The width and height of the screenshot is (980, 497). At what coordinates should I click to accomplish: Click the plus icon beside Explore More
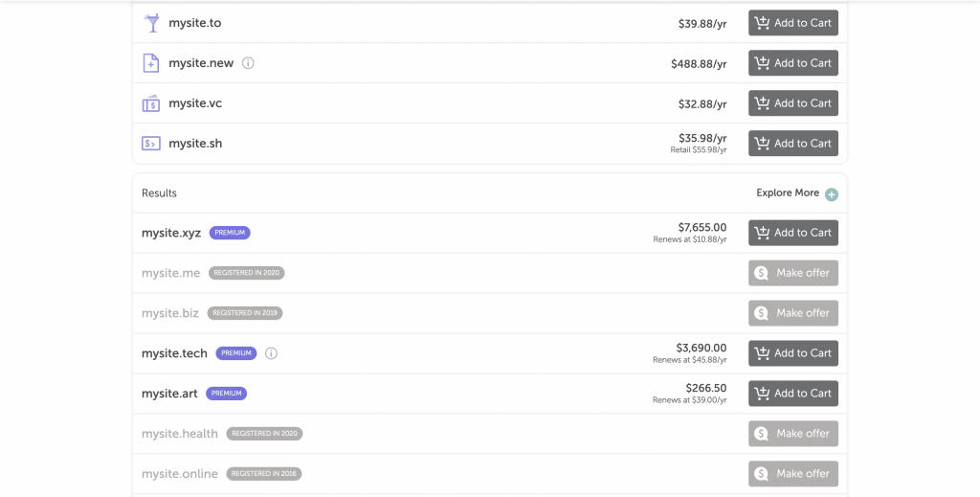click(832, 194)
